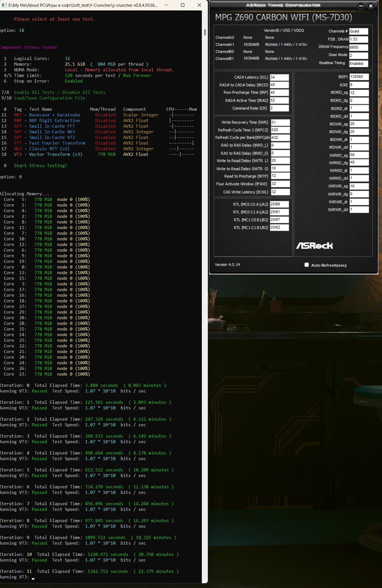Click the 'Run Forever' time limit text
382x588 pixels.
[x=137, y=76]
